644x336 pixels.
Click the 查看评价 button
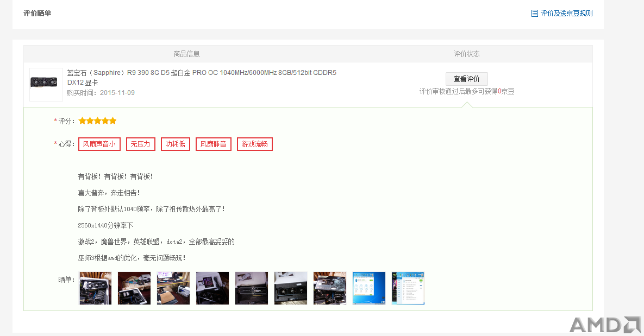point(467,79)
